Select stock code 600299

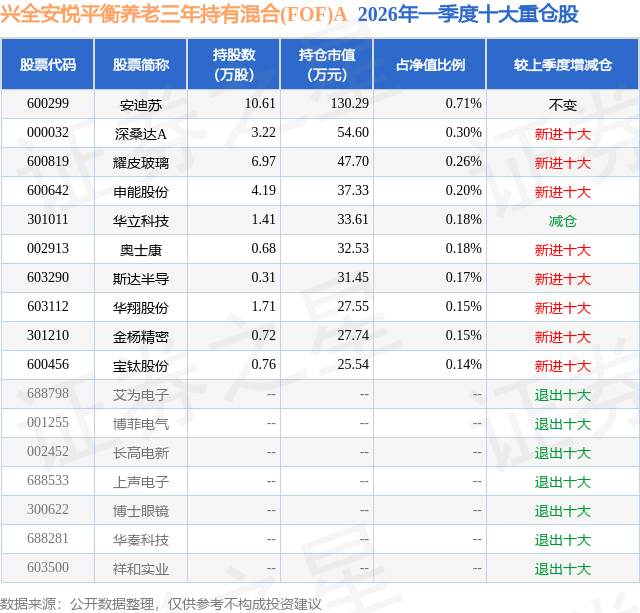pos(48,103)
